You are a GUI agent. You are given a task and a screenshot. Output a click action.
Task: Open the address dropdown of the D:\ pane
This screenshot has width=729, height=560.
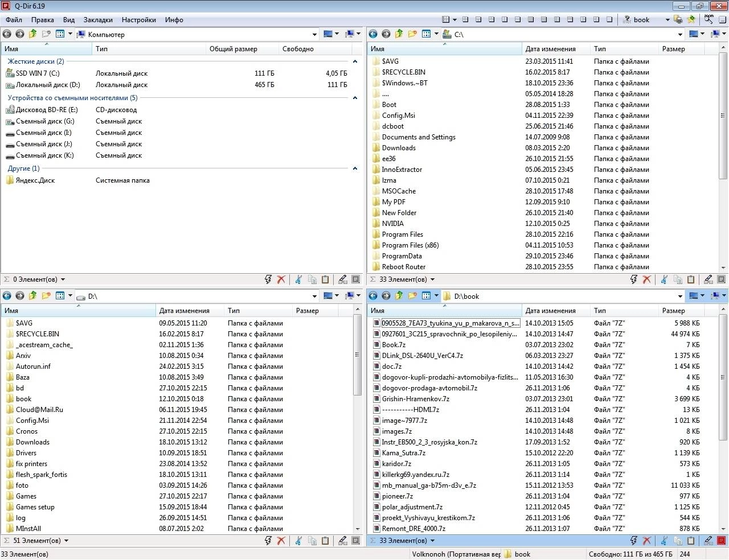click(x=314, y=296)
